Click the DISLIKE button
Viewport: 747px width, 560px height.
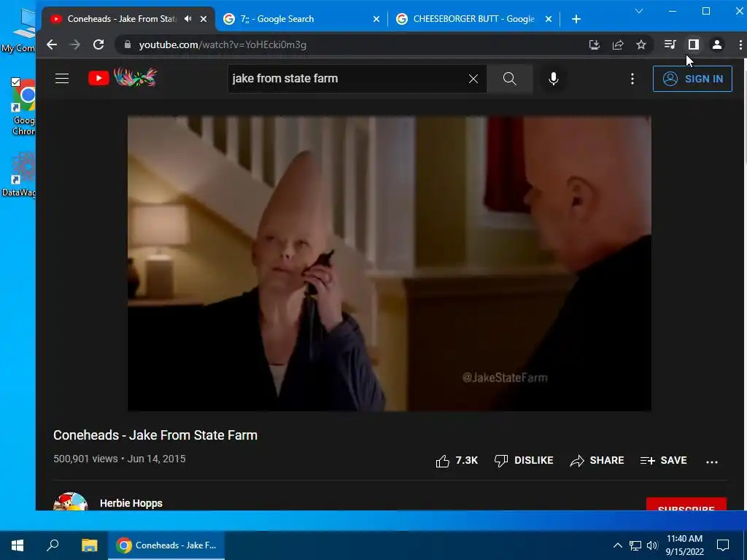(x=524, y=461)
